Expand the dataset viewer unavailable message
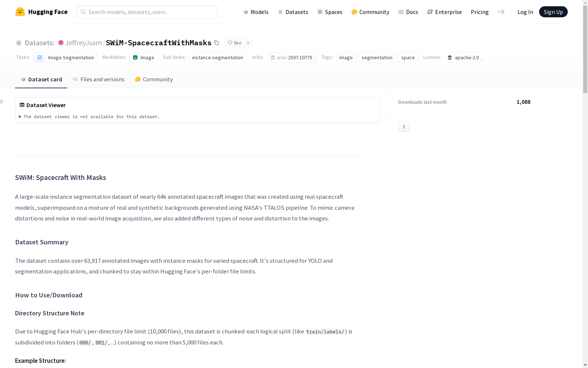Screen dimensions: 588x368 click(89, 117)
